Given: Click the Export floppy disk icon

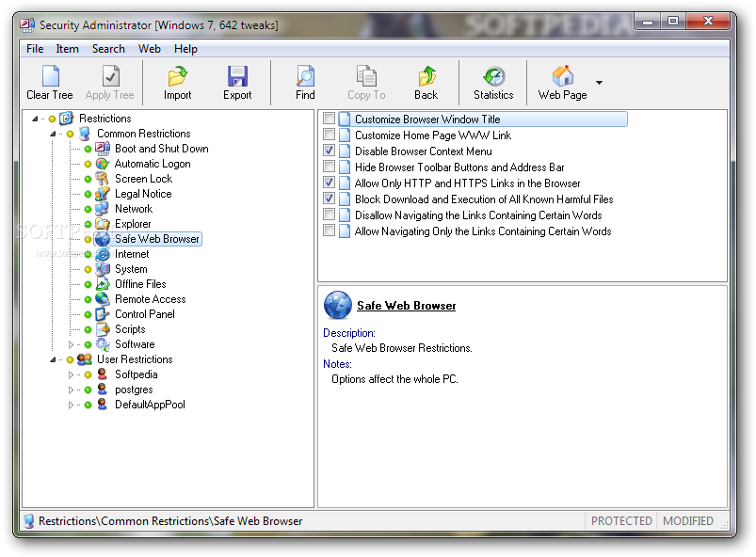Looking at the screenshot, I should click(x=237, y=75).
